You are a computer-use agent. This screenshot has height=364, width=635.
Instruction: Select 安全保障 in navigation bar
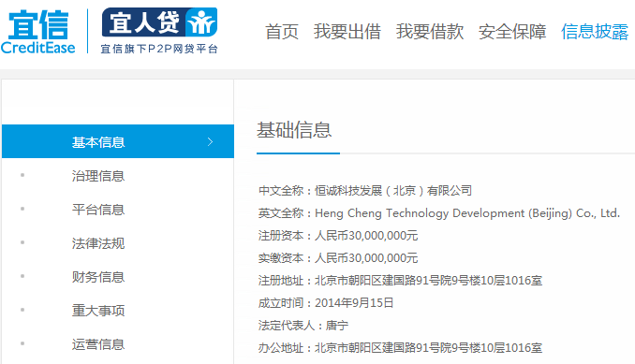[x=512, y=32]
